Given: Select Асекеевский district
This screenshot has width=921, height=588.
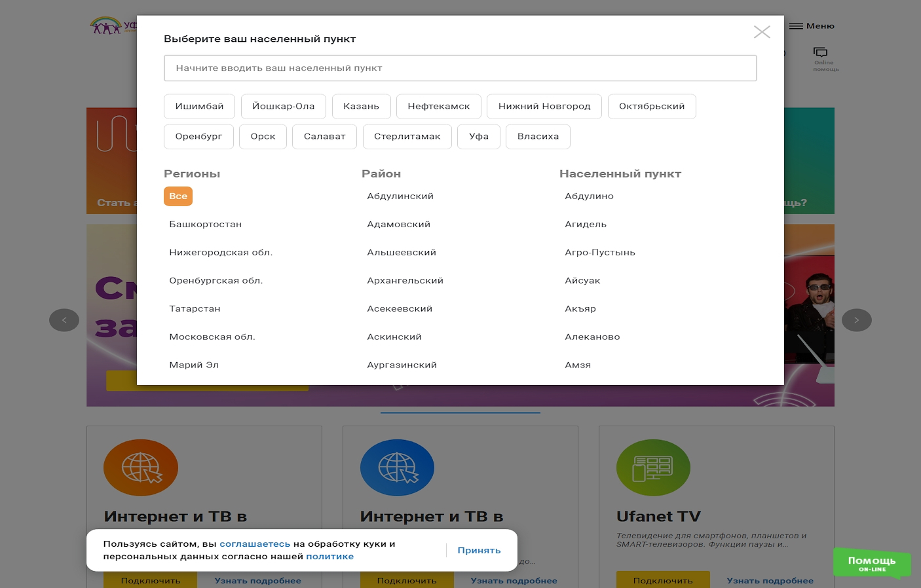Looking at the screenshot, I should tap(400, 308).
